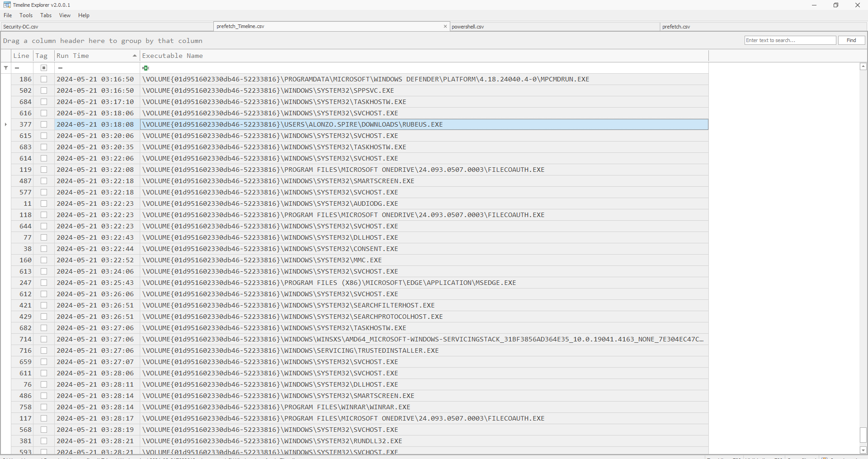This screenshot has width=868, height=459.
Task: Tag the RUBEUS.EXE row checkbox
Action: pyautogui.click(x=44, y=124)
